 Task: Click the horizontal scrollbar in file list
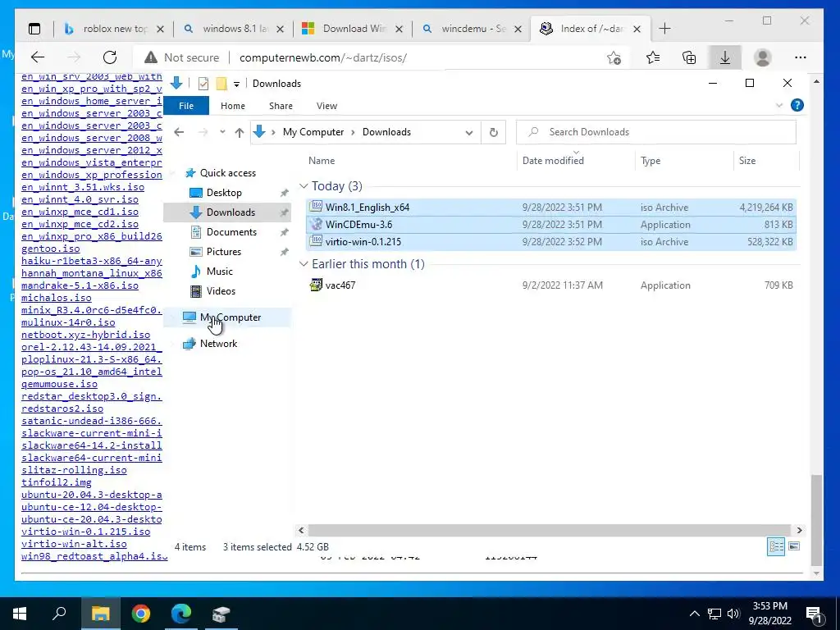pyautogui.click(x=549, y=531)
